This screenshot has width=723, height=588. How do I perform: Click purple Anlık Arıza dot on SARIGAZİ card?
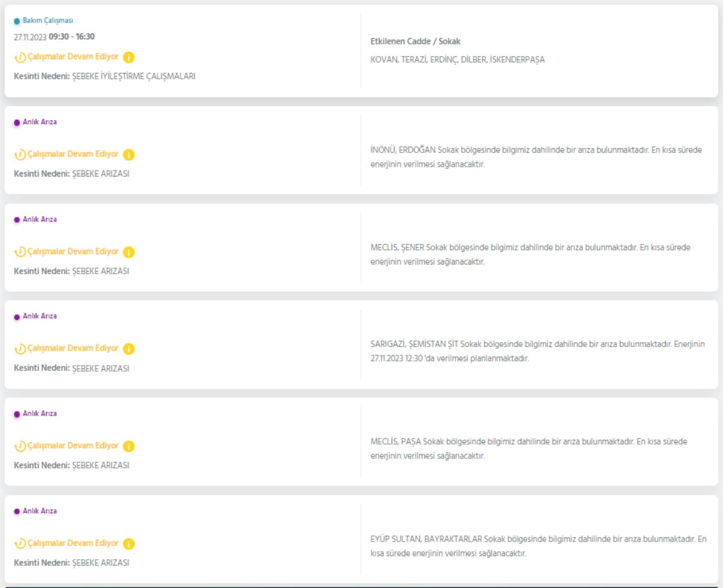17,316
